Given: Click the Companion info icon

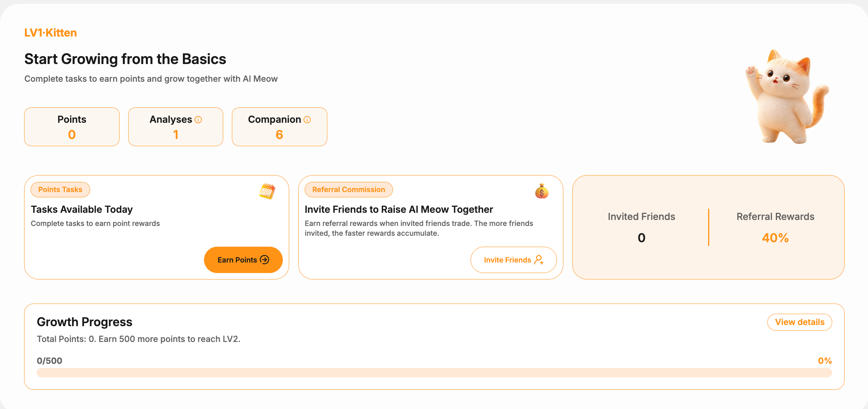Looking at the screenshot, I should tap(307, 120).
